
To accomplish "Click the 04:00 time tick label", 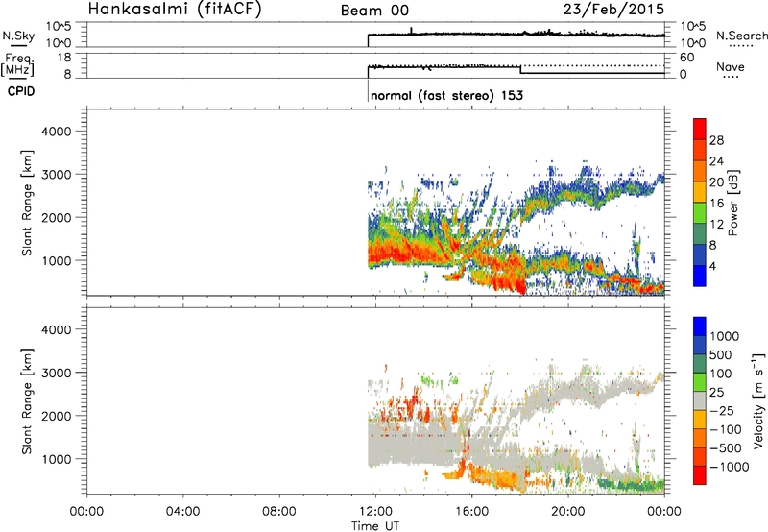I will pos(182,512).
